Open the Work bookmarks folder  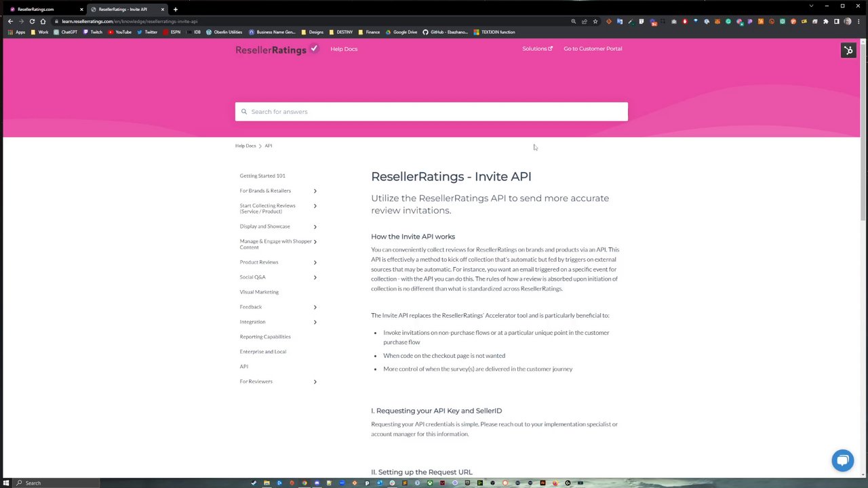click(x=40, y=32)
